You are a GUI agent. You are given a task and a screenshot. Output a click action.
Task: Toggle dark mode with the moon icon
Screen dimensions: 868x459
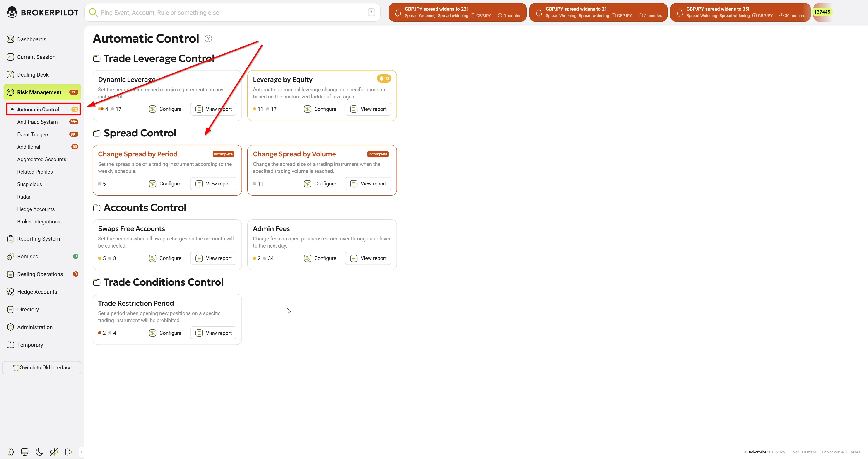coord(39,452)
